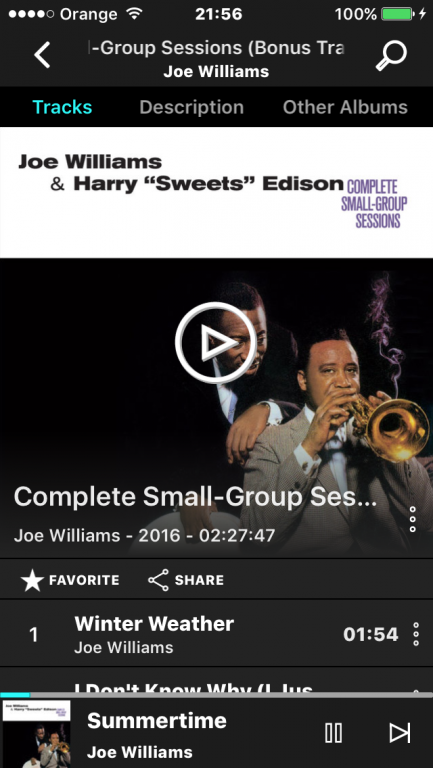Open album options three-dot menu

(x=412, y=519)
